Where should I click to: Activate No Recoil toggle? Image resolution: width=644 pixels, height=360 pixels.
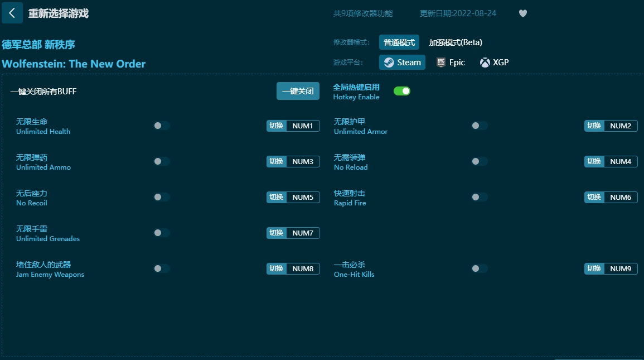point(161,197)
